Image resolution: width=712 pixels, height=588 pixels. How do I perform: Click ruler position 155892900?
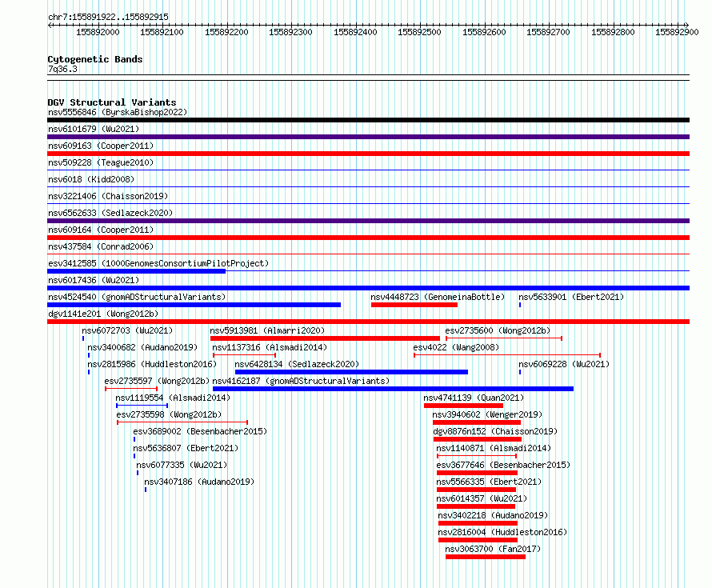click(677, 32)
